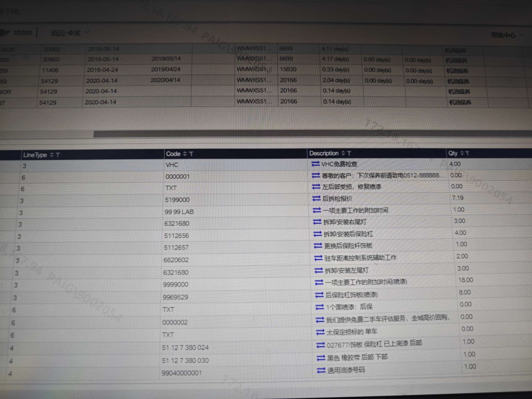Select the upper row dated 2019-04-24
Image resolution: width=532 pixels, height=399 pixels.
point(266,70)
